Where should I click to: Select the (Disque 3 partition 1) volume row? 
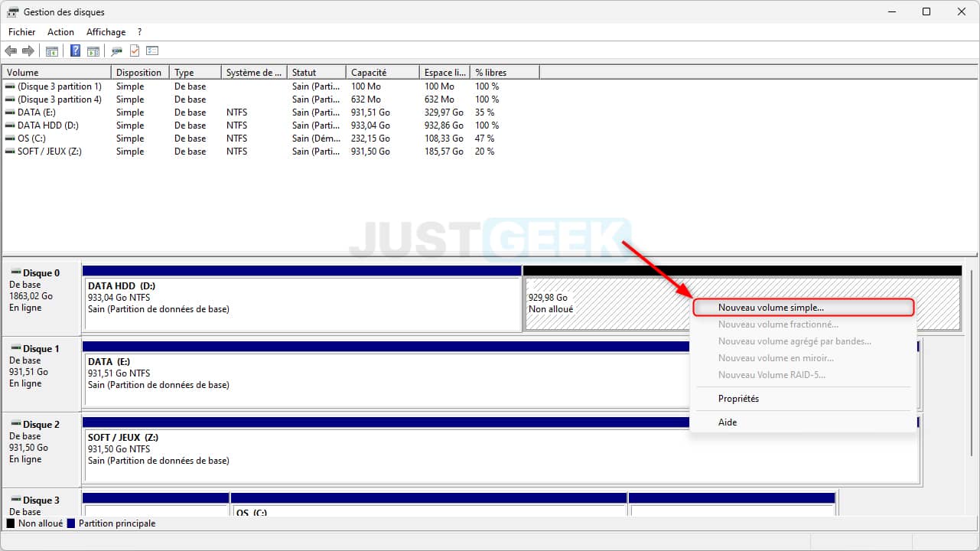[271, 86]
